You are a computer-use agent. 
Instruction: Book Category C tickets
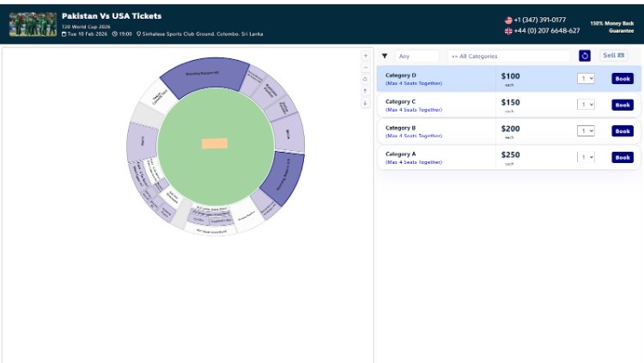click(x=623, y=105)
